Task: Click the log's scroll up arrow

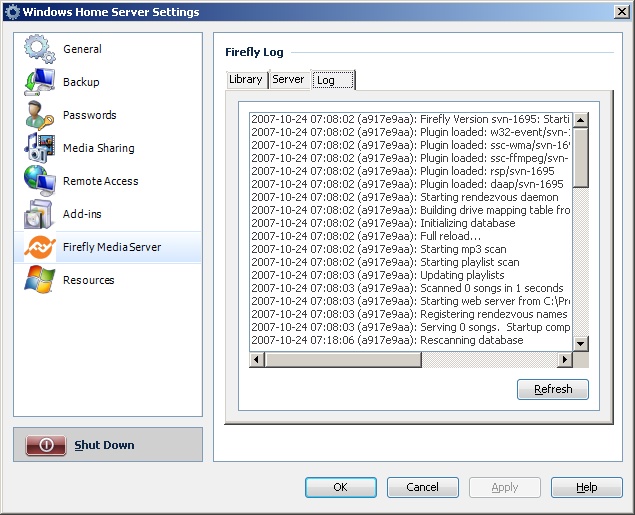Action: [x=581, y=120]
